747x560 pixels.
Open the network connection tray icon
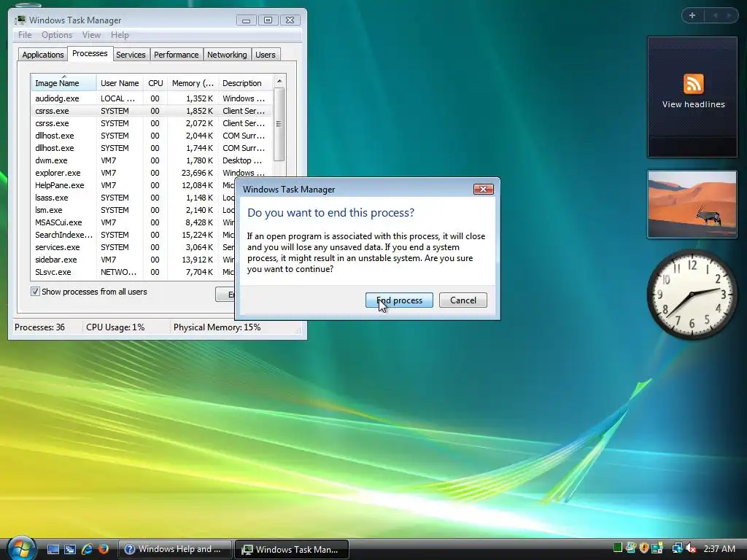(x=678, y=548)
